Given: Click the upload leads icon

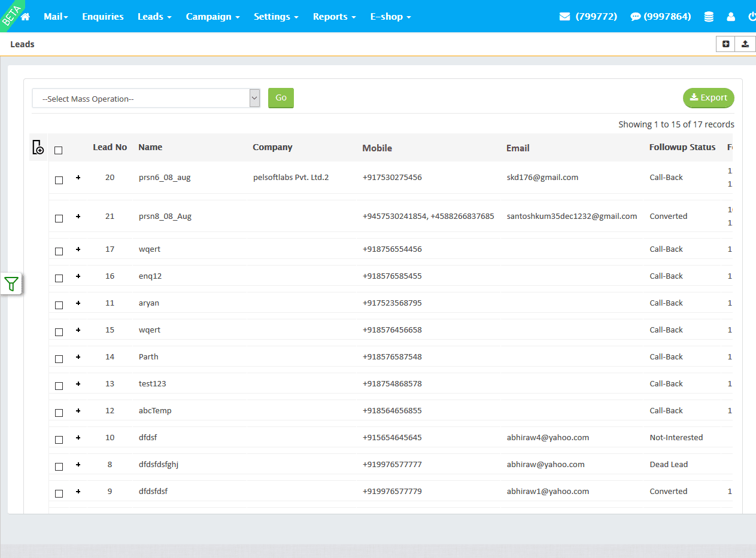Looking at the screenshot, I should [x=745, y=44].
